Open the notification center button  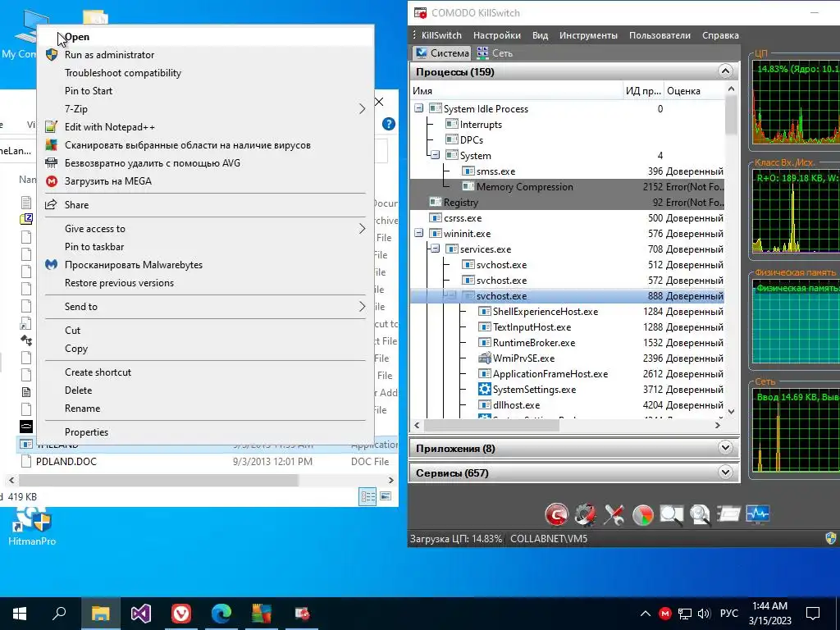point(813,614)
